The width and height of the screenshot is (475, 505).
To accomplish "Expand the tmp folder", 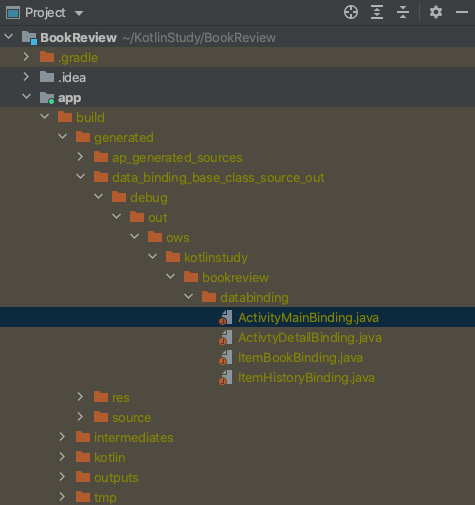I will (x=62, y=497).
